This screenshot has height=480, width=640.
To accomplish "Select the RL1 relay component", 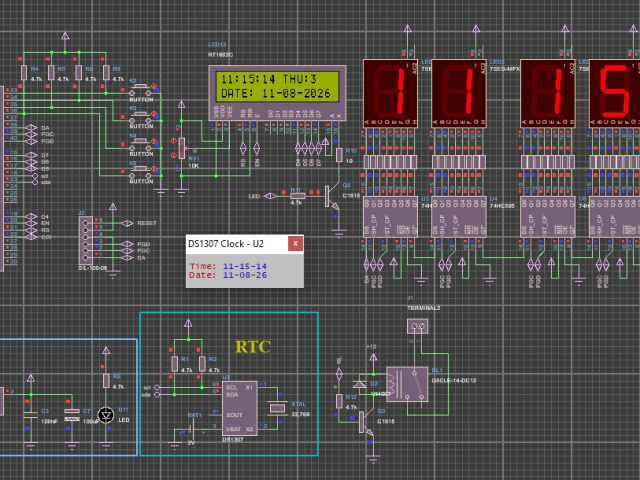I will tap(407, 384).
